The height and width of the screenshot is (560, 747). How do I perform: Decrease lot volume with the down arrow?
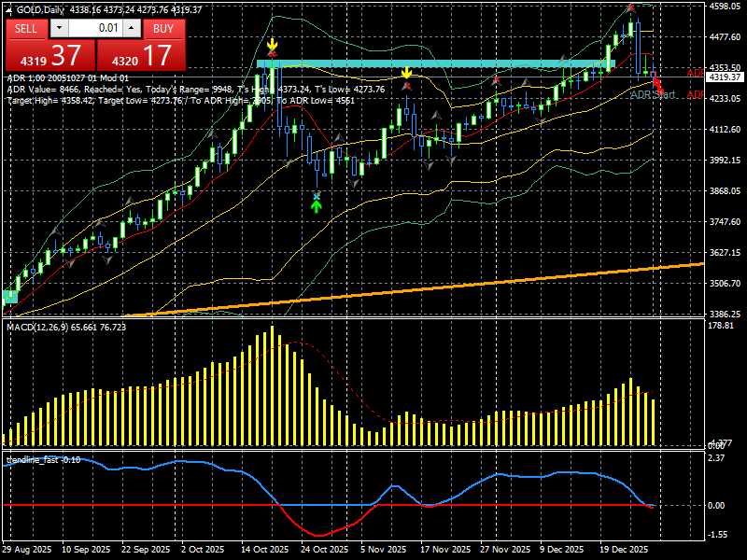[x=59, y=28]
